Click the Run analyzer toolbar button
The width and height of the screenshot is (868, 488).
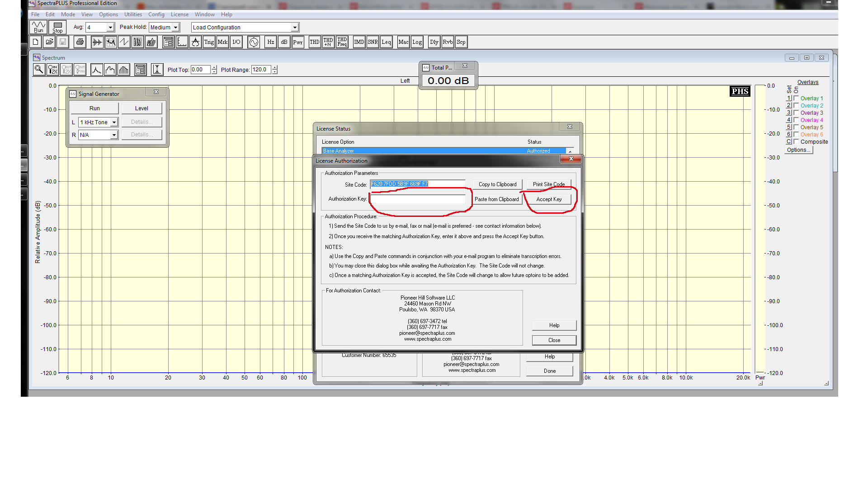[38, 27]
